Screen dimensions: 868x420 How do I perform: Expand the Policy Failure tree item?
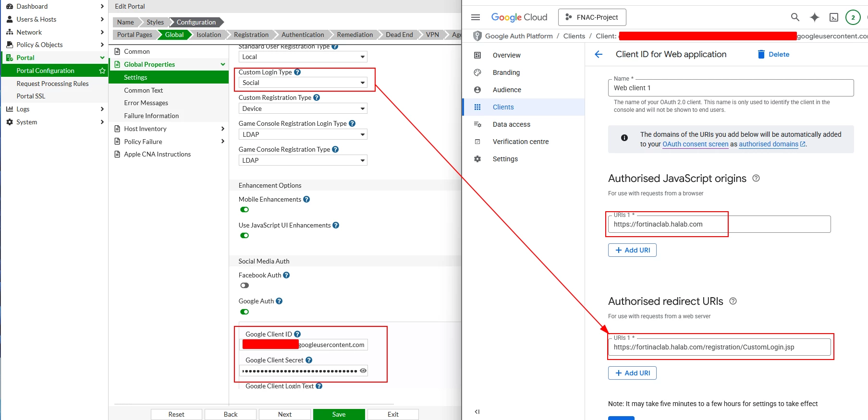222,142
